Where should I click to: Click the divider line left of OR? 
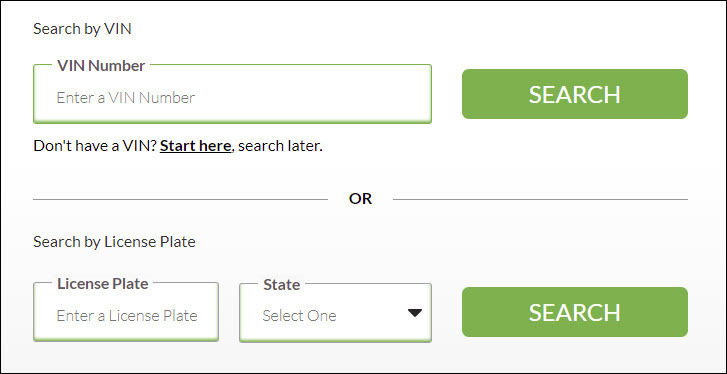[180, 200]
